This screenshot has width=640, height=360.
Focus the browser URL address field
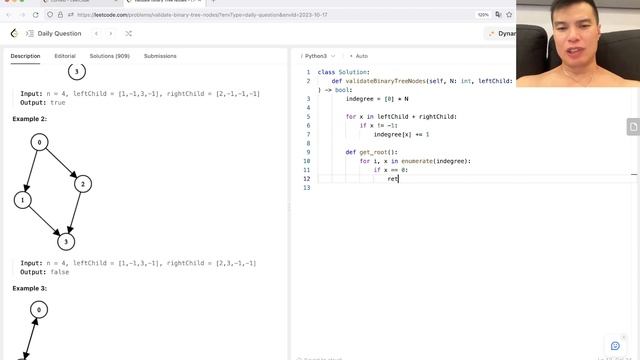point(202,15)
